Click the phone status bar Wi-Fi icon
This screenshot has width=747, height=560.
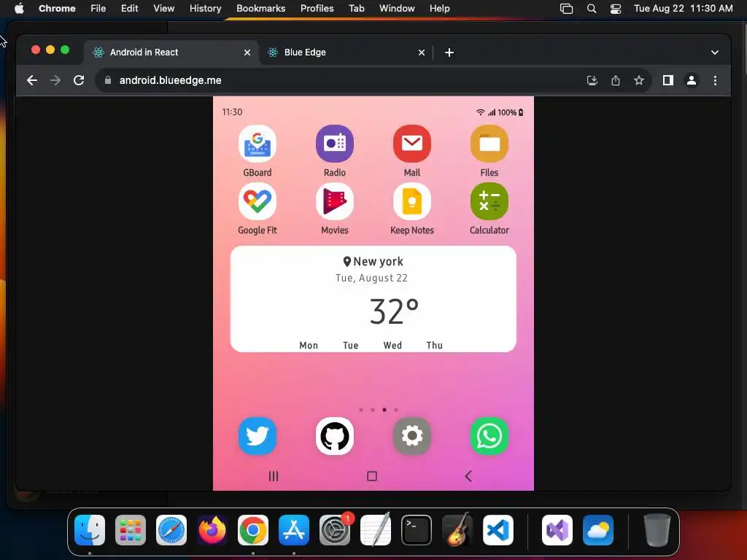[480, 112]
